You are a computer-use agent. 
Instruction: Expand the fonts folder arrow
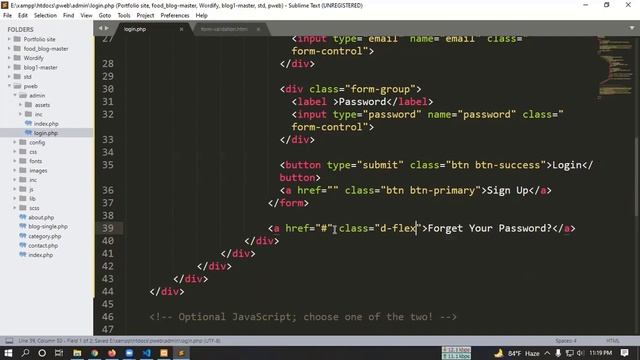[15, 161]
